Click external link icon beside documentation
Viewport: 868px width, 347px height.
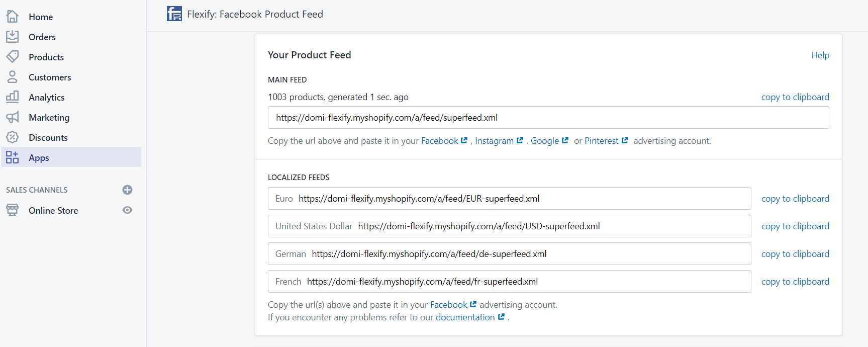501,317
